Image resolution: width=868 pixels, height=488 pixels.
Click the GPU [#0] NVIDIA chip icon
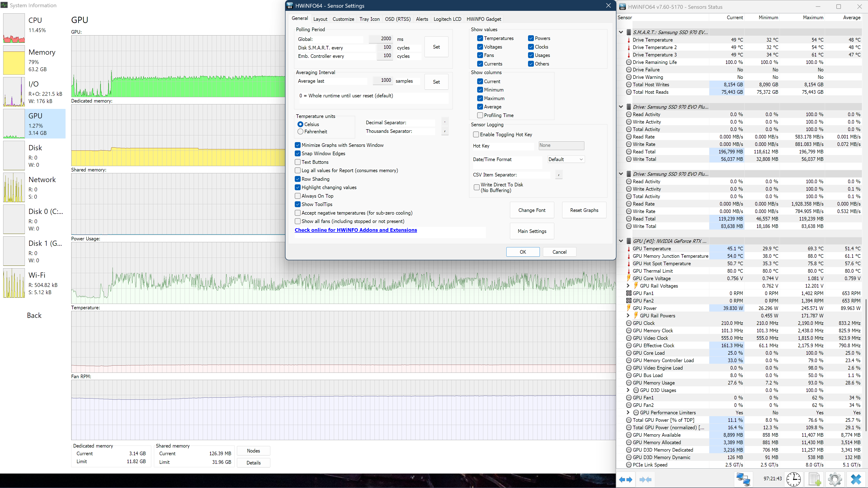click(x=629, y=241)
